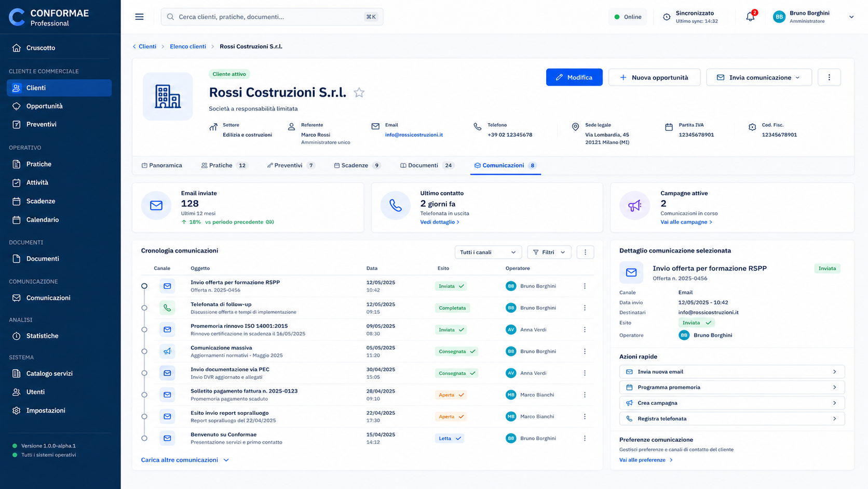The width and height of the screenshot is (868, 489).
Task: Select timeline marker for Promemoria rinnovo ISO 14001:2015
Action: pyautogui.click(x=144, y=330)
